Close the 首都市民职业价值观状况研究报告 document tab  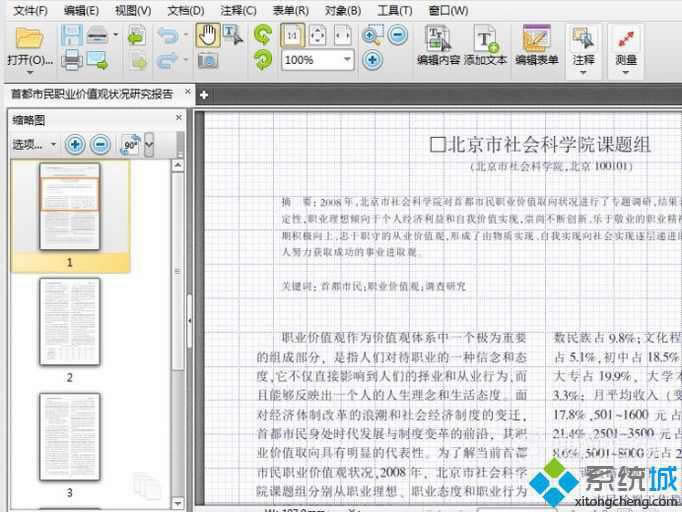[x=187, y=92]
